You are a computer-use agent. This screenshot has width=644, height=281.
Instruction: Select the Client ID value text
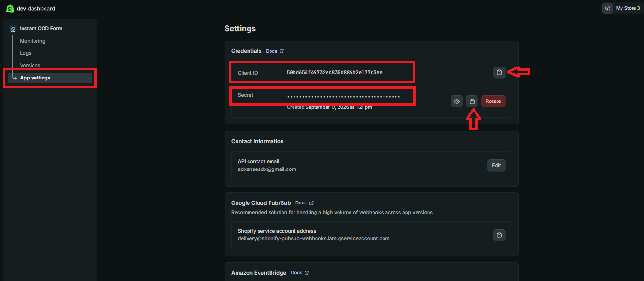[334, 73]
